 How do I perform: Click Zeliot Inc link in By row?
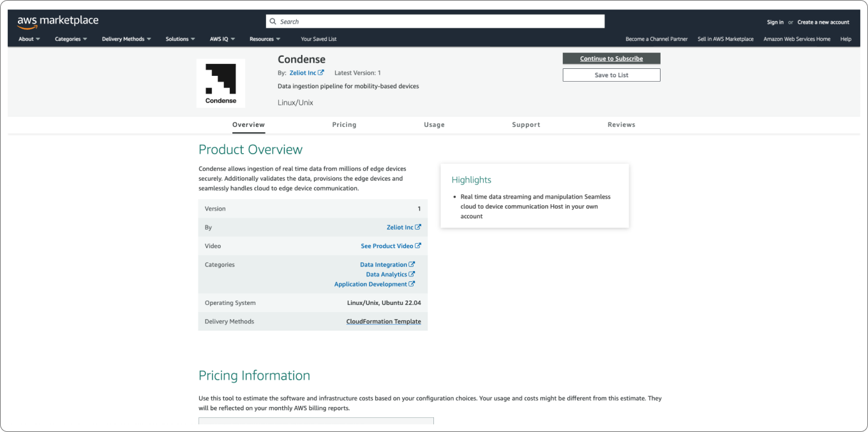point(400,227)
